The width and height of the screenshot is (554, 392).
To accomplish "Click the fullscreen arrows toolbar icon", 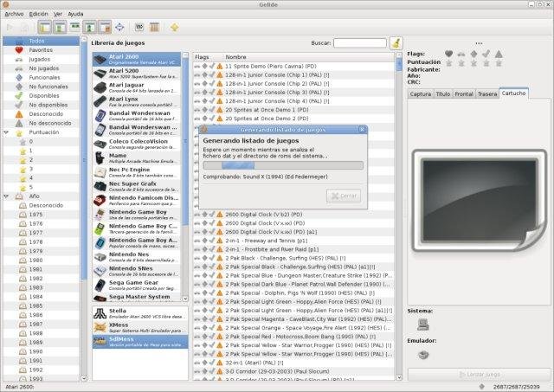I will 119,28.
